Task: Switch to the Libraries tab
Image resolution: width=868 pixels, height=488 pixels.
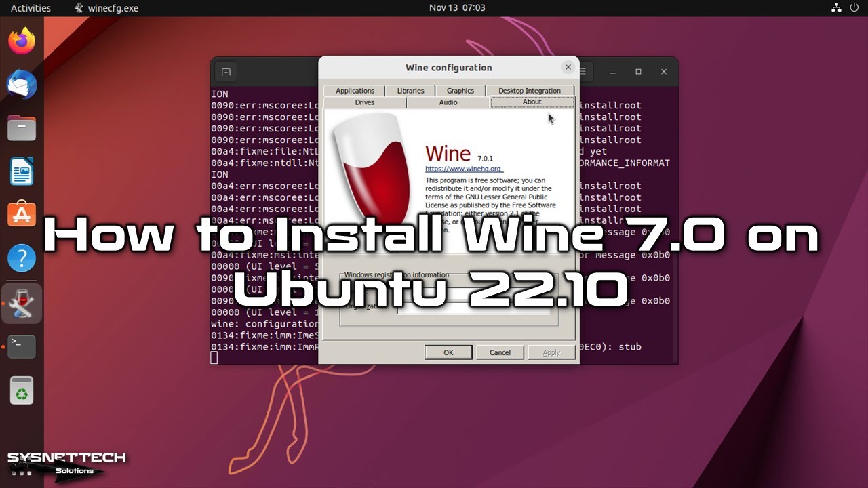Action: 410,91
